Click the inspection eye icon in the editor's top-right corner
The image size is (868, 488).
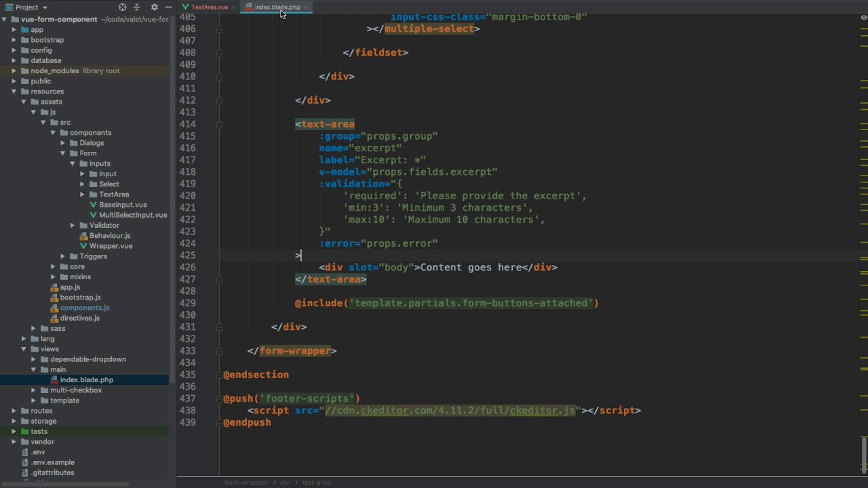(x=863, y=18)
